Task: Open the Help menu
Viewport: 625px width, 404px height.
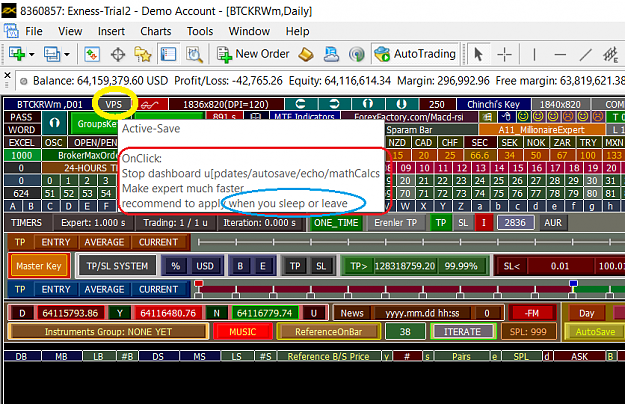Action: point(297,31)
